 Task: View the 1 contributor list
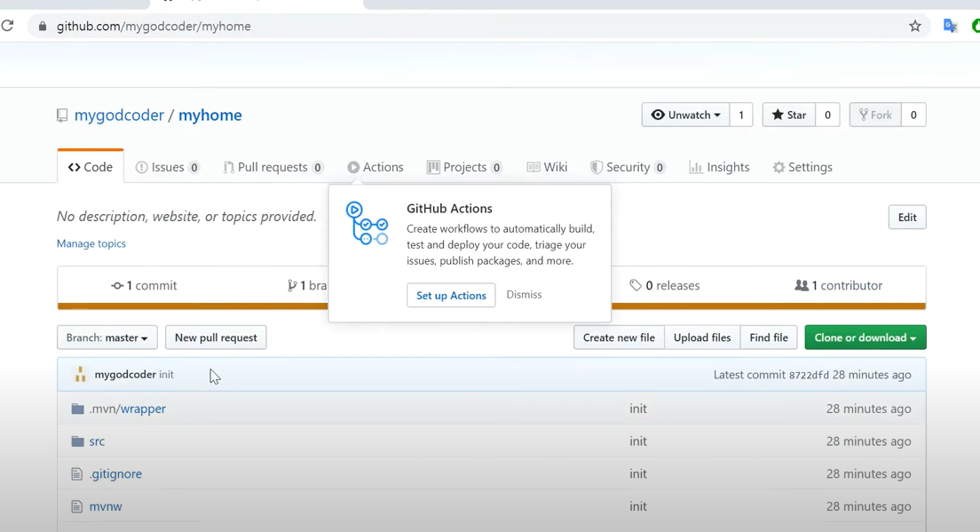[x=838, y=286]
